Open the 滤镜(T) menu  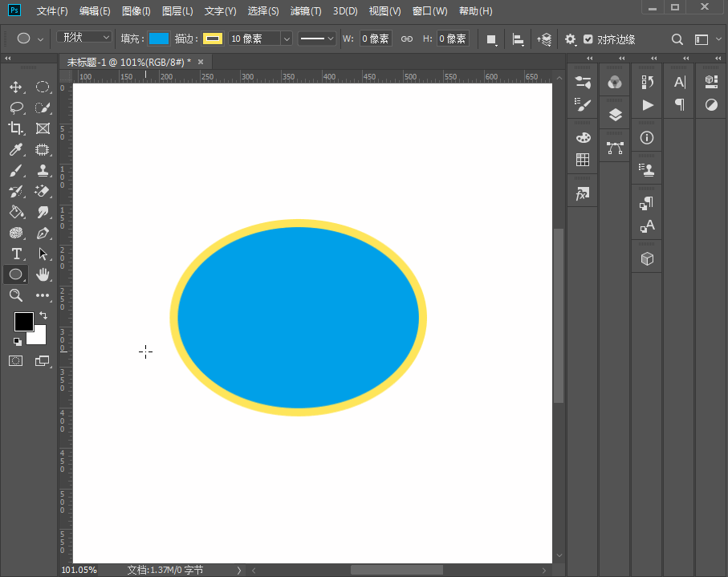(x=306, y=11)
